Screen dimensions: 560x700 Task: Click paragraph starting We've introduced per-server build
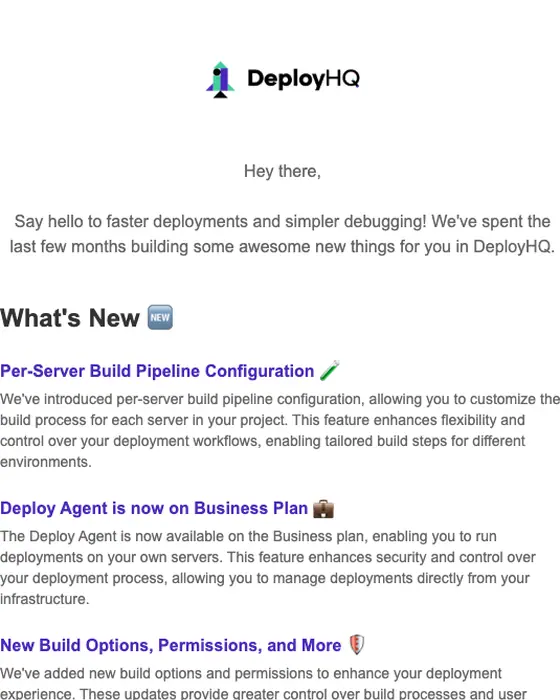280,430
